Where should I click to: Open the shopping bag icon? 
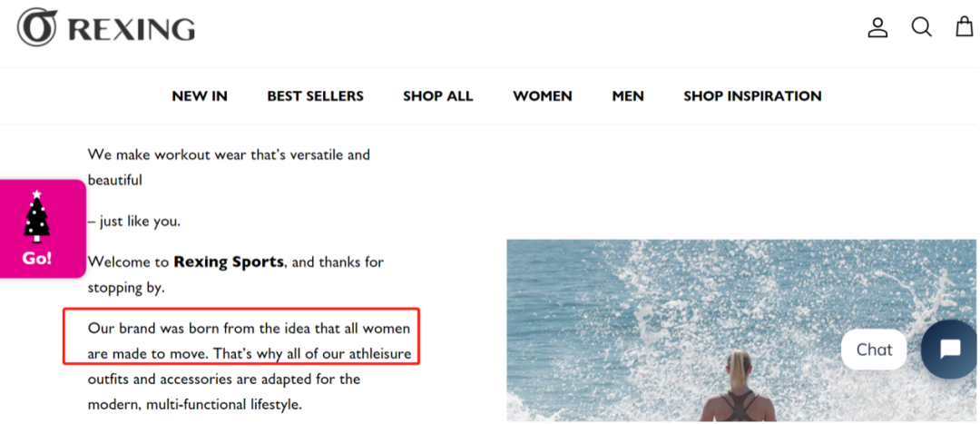[x=965, y=27]
